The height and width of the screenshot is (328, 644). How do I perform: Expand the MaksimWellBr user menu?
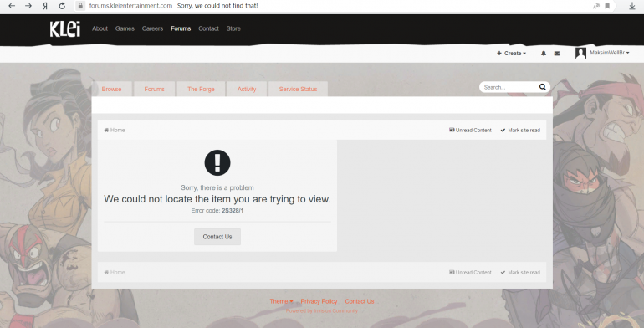(610, 53)
